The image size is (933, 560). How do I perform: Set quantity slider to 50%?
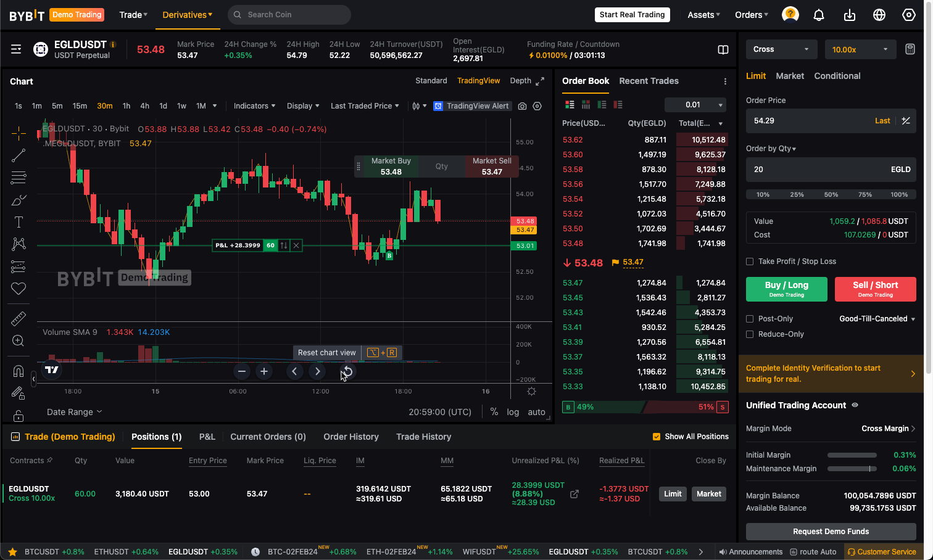pyautogui.click(x=831, y=194)
